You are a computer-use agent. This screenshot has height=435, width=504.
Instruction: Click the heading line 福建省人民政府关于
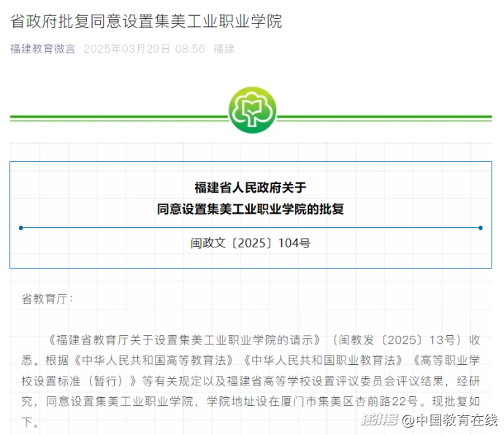coord(251,187)
